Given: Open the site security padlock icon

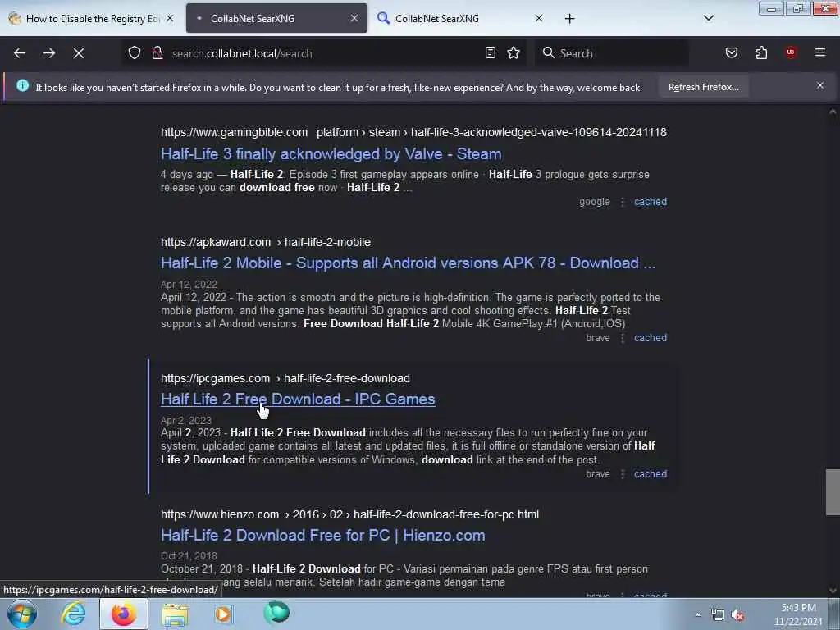Looking at the screenshot, I should coord(157,53).
